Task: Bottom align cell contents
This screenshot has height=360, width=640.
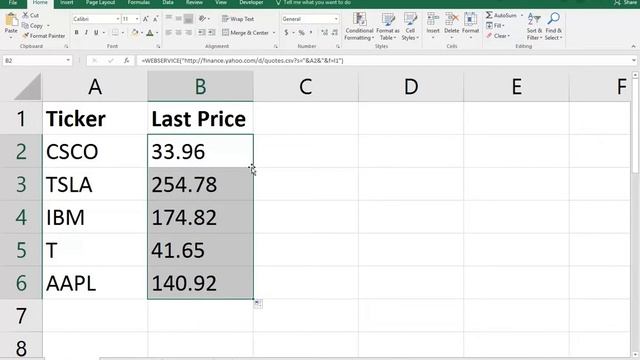Action: pos(188,19)
